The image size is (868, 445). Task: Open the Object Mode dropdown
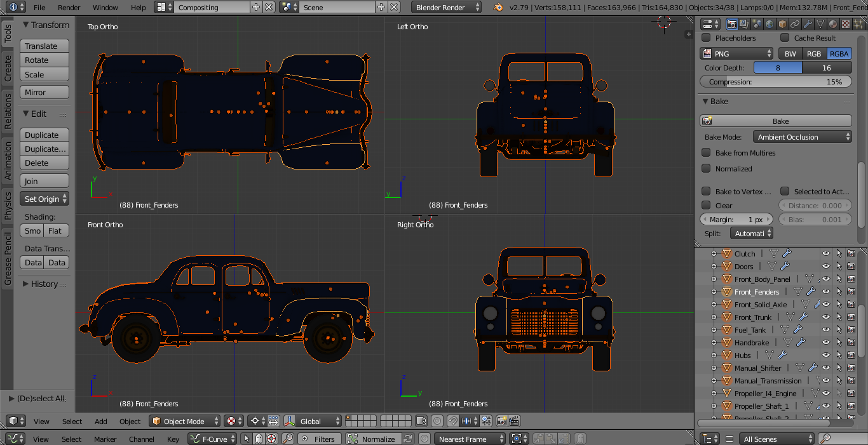[x=185, y=421]
